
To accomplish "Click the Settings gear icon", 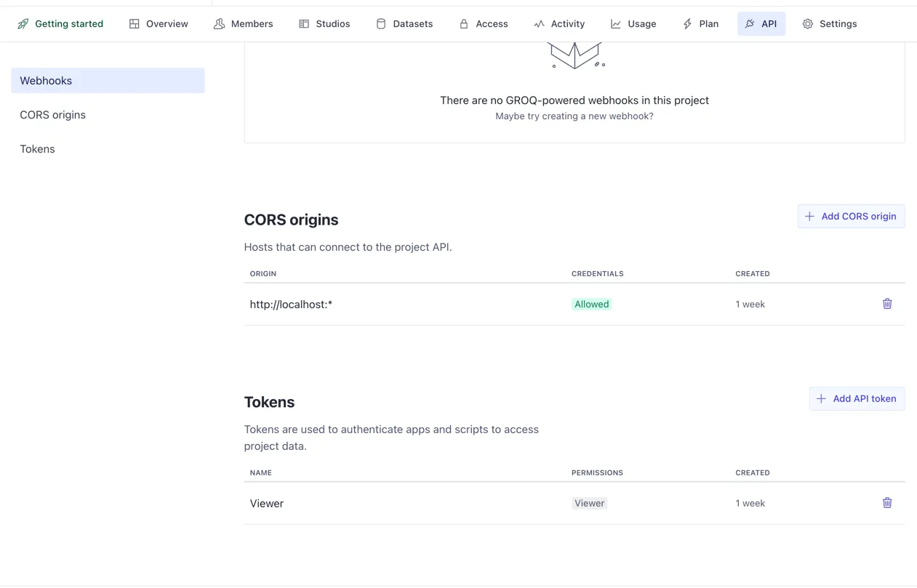I will (x=807, y=24).
